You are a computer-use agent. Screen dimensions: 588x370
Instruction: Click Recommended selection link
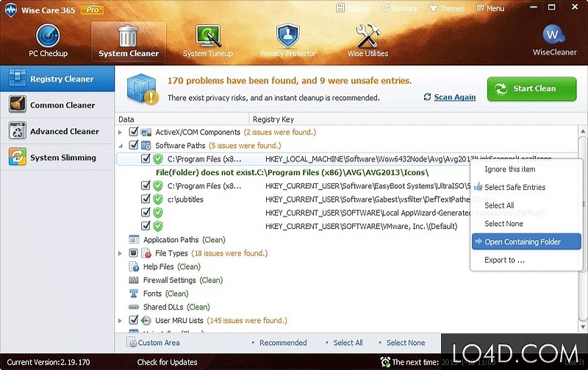tap(283, 343)
